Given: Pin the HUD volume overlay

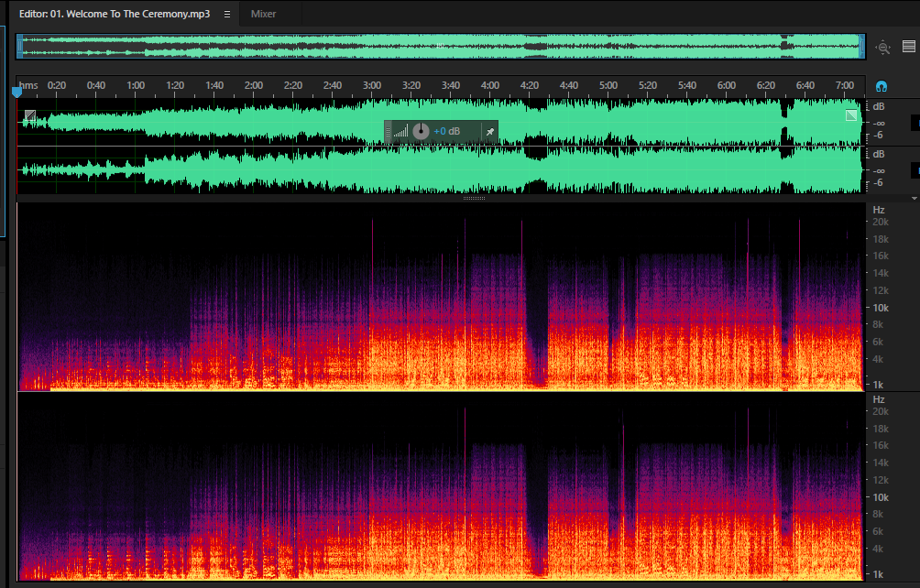Looking at the screenshot, I should [490, 132].
